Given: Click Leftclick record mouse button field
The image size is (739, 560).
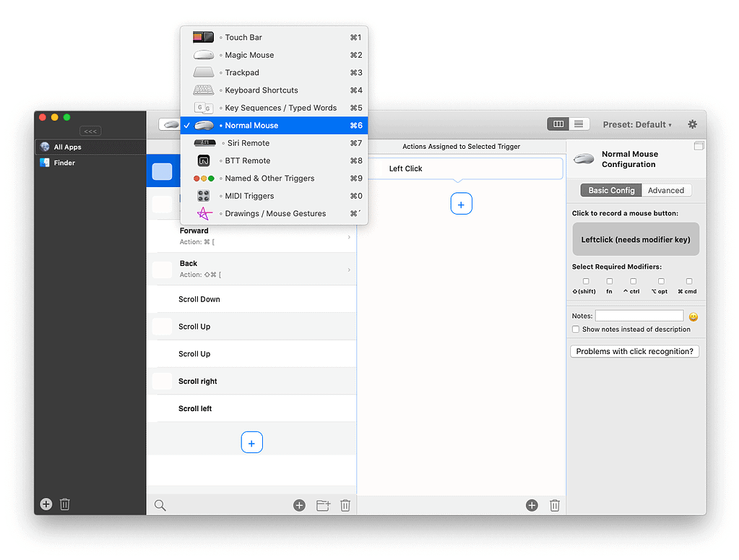Looking at the screenshot, I should pos(635,239).
